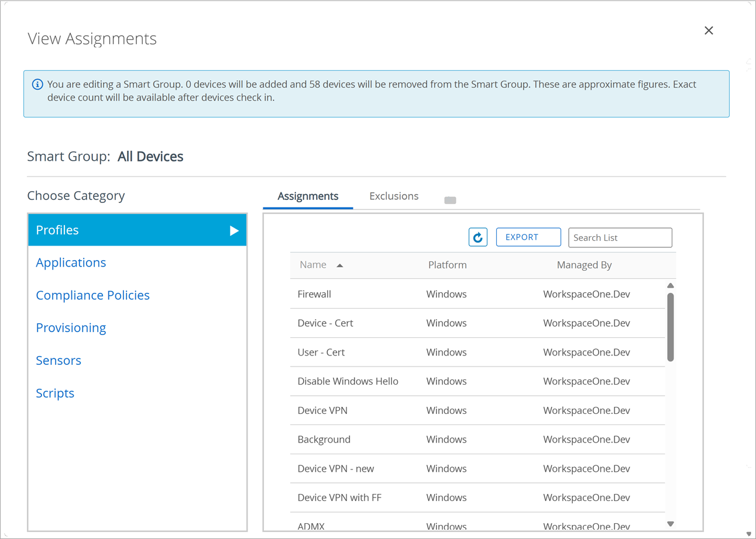Open the Compliance Policies category
This screenshot has height=539, width=756.
92,295
